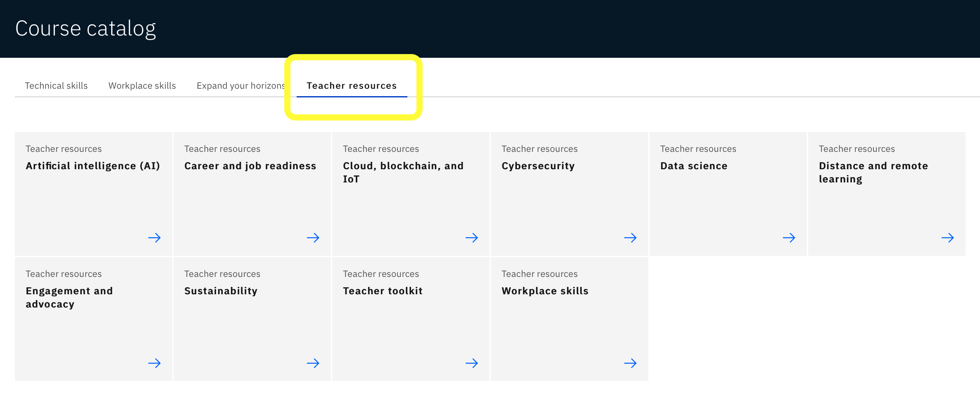Open the Teacher toolkit card title
Viewport: 980px width, 402px height.
tap(383, 291)
